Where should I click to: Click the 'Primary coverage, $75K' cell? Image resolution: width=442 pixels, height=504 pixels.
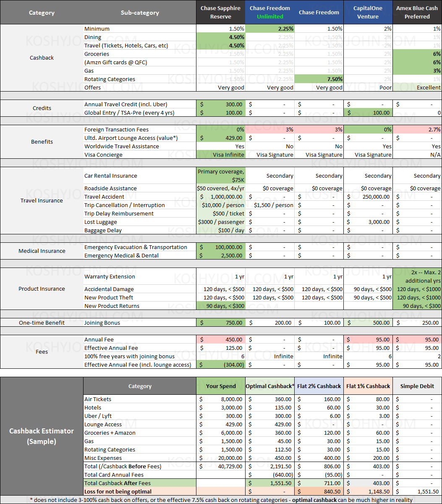tap(221, 176)
